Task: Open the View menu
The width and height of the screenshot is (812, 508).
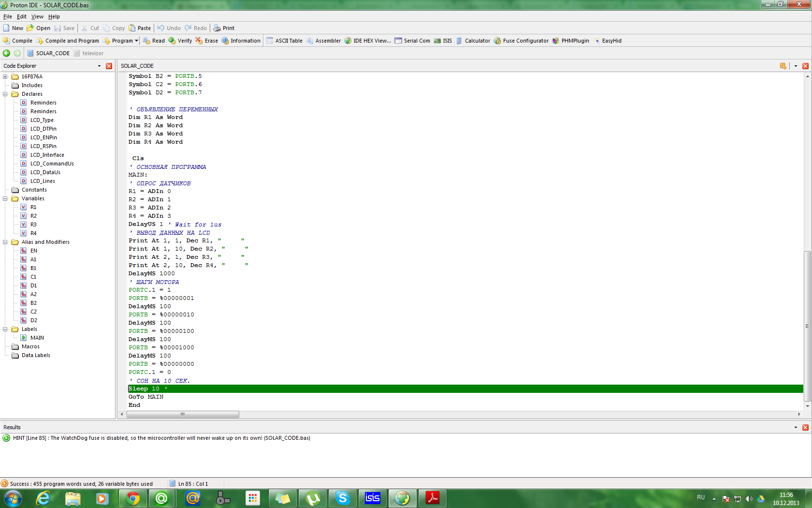Action: point(37,16)
